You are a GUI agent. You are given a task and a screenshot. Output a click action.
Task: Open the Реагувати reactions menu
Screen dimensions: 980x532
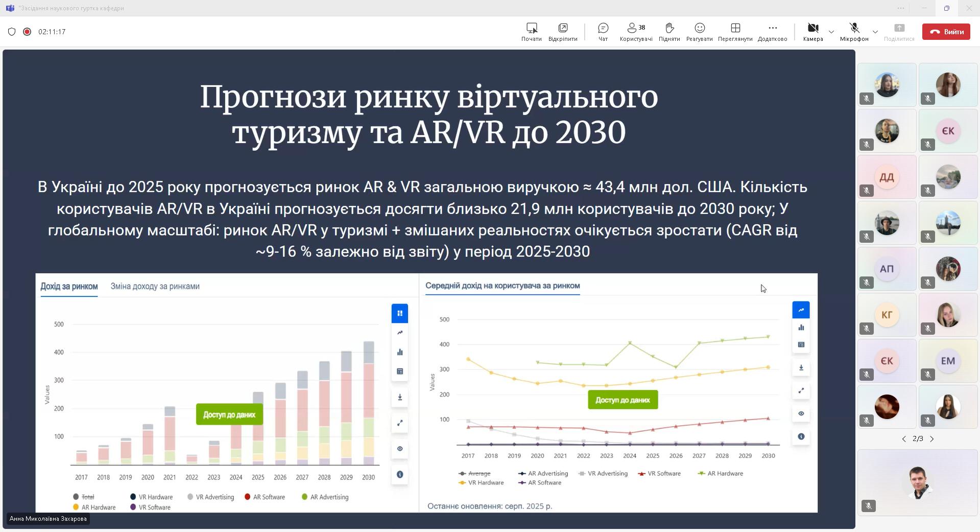[699, 32]
